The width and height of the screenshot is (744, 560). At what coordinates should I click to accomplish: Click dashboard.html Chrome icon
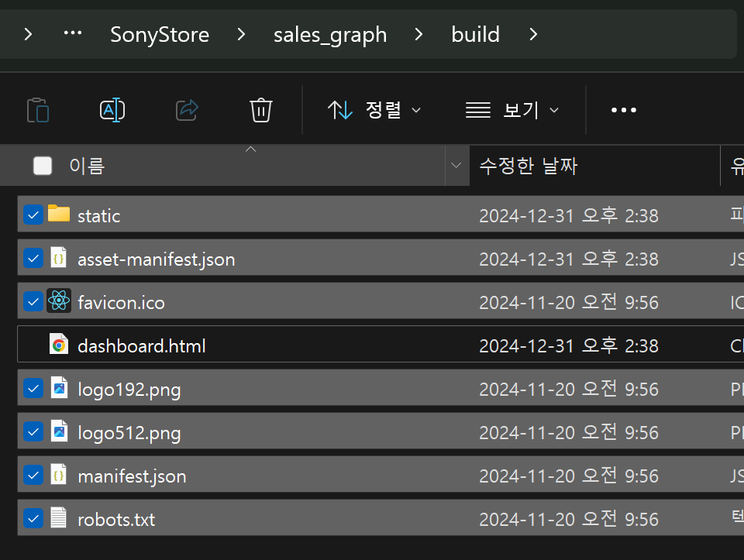59,344
